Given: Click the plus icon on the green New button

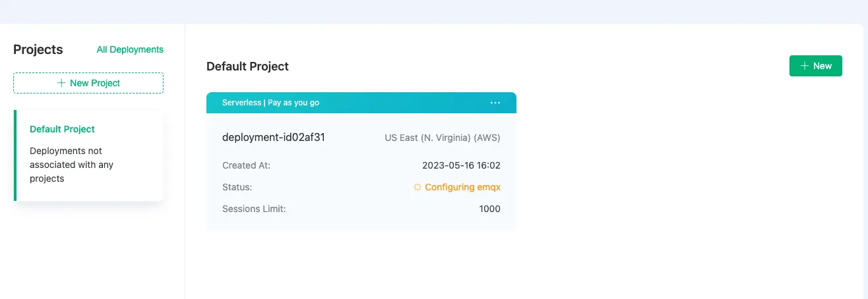Looking at the screenshot, I should coord(805,66).
